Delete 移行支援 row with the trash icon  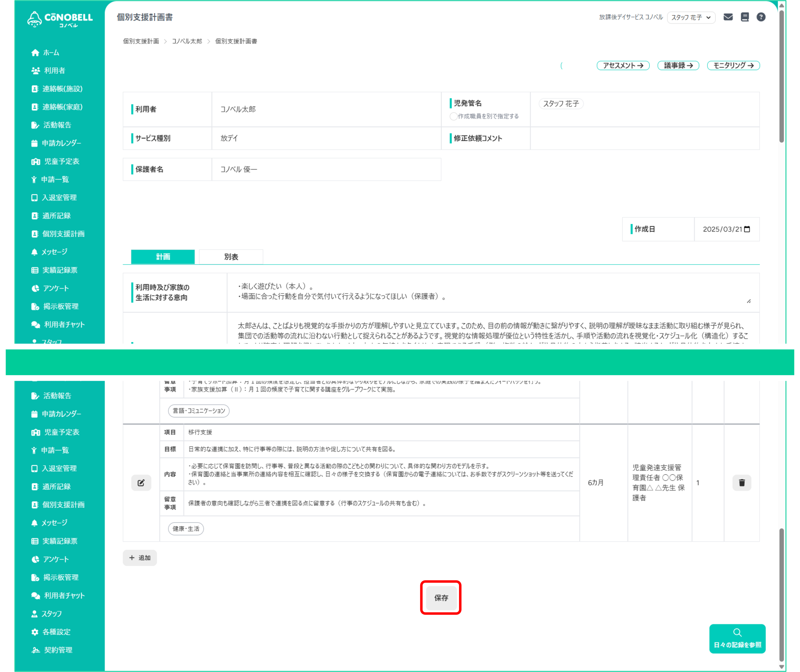tap(742, 483)
